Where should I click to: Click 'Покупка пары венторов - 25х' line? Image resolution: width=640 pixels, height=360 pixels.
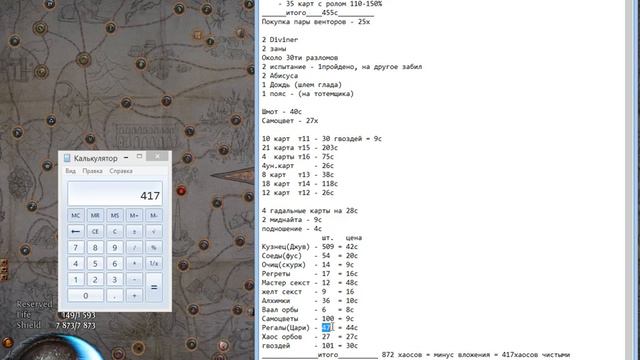[316, 22]
